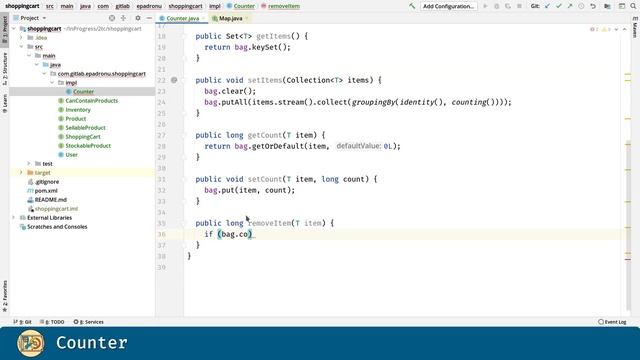The image size is (640, 360).
Task: Close the Counter.java tab
Action: 203,18
